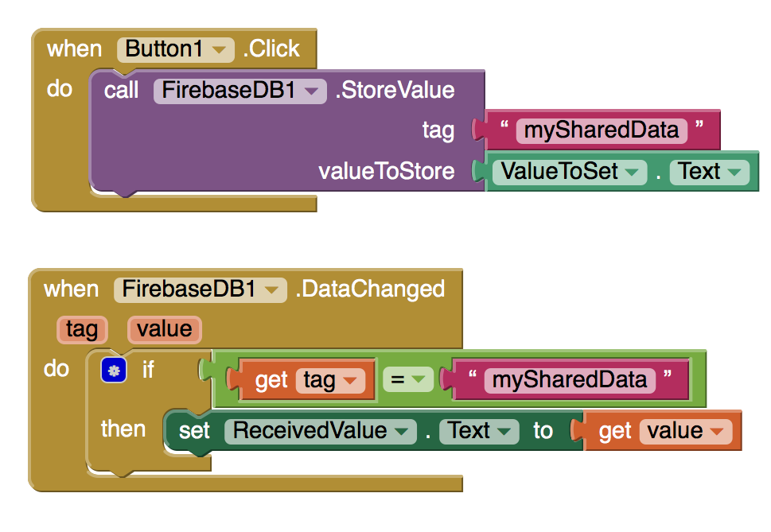Image resolution: width=771 pixels, height=532 pixels.
Task: Click the 'set' word in green block
Action: (x=194, y=431)
